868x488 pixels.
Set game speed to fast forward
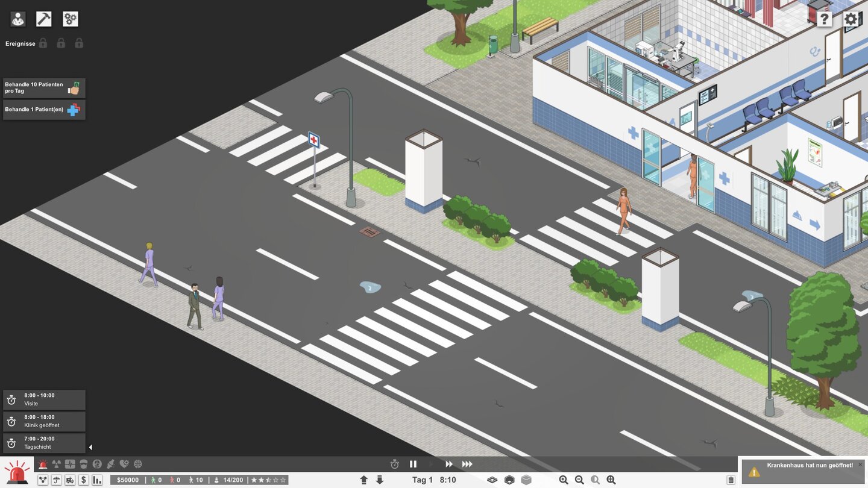(449, 464)
